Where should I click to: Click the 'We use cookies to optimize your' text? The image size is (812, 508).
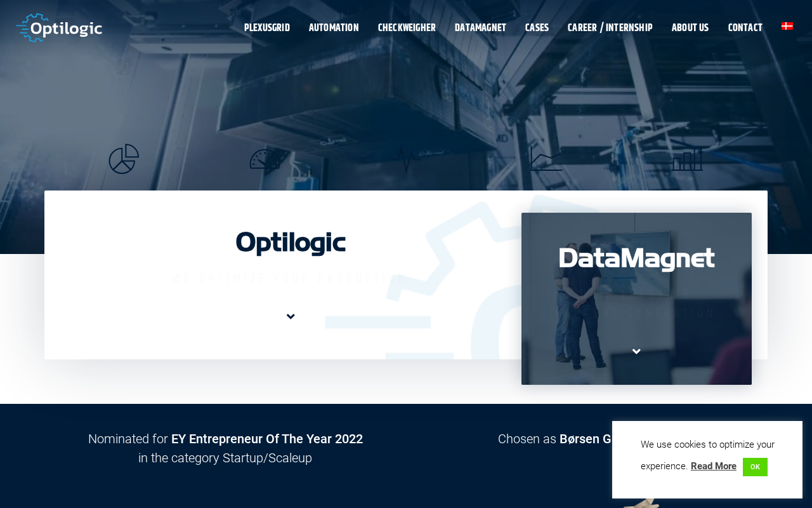707,444
